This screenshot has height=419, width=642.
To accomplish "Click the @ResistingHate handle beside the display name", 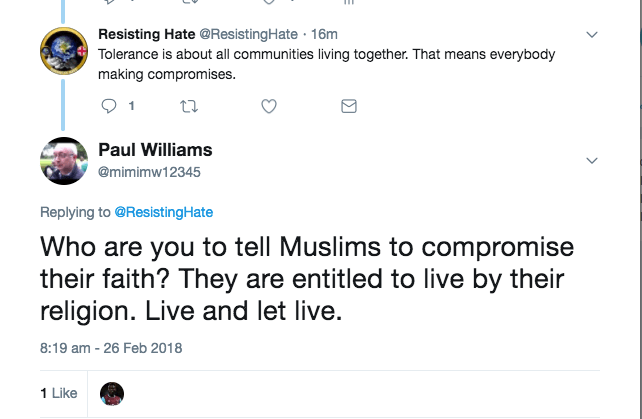I will [x=250, y=34].
